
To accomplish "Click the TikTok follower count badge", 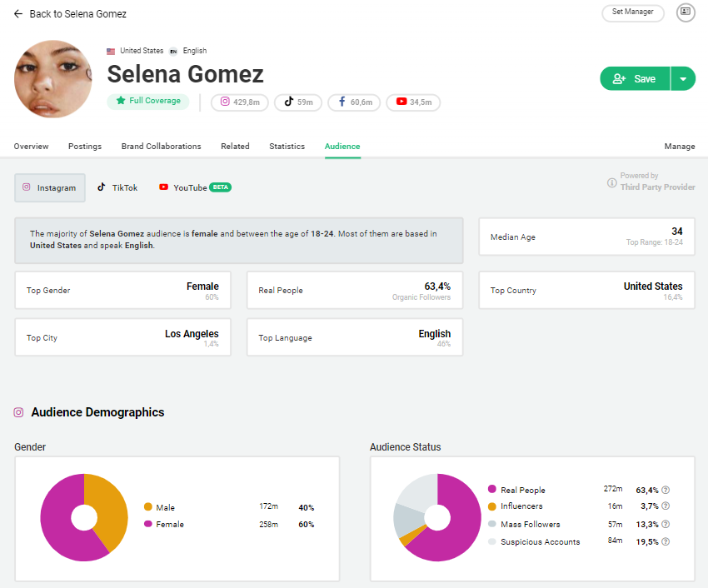I will pos(297,100).
